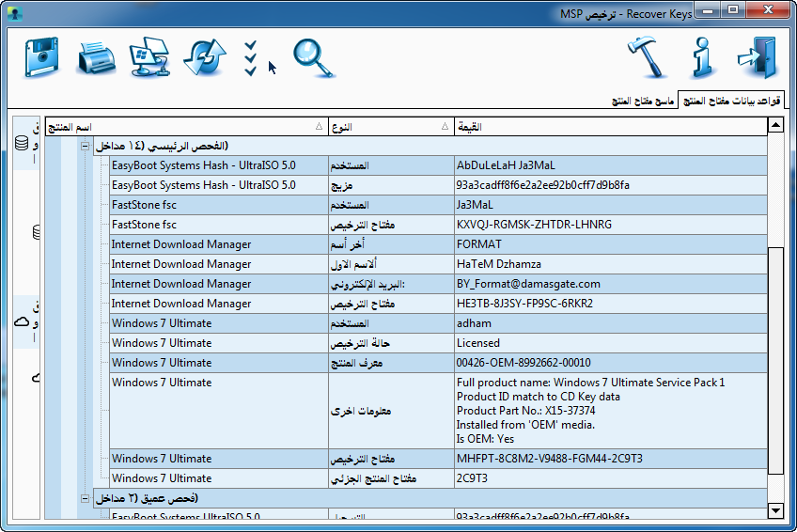The height and width of the screenshot is (532, 797).
Task: Select the FORMAT value cell
Action: [x=611, y=244]
